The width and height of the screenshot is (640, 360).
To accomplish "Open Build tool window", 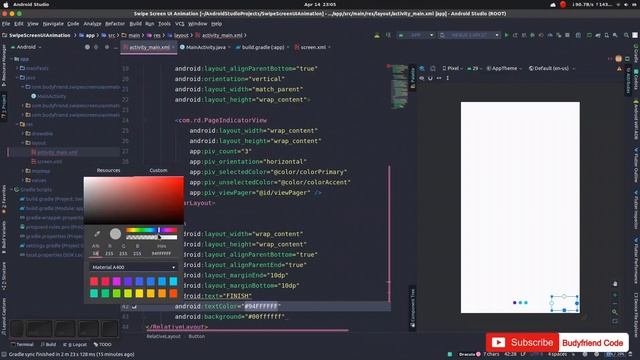I will point(48,344).
